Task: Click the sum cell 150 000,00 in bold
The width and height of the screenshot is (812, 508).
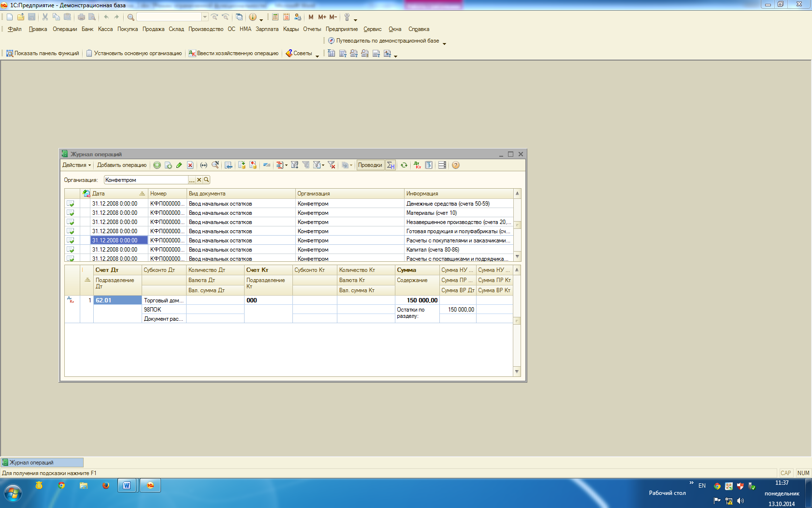Action: tap(417, 300)
